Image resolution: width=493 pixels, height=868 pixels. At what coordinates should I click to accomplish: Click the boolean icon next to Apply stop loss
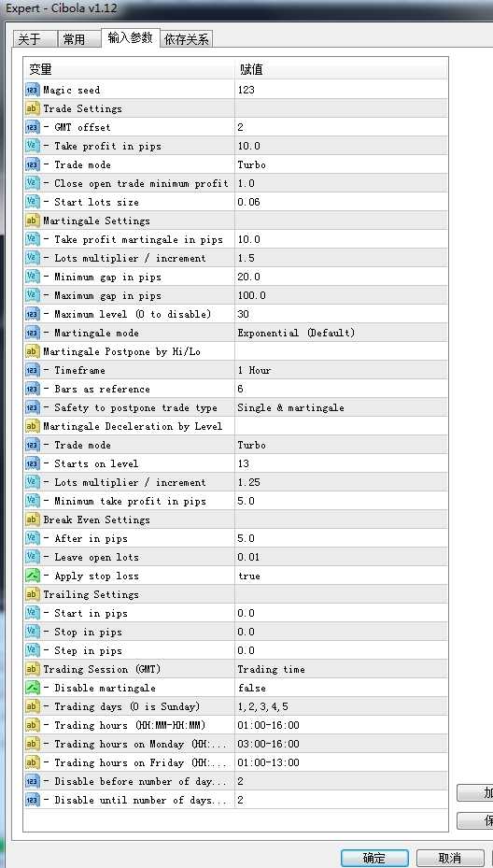(33, 576)
